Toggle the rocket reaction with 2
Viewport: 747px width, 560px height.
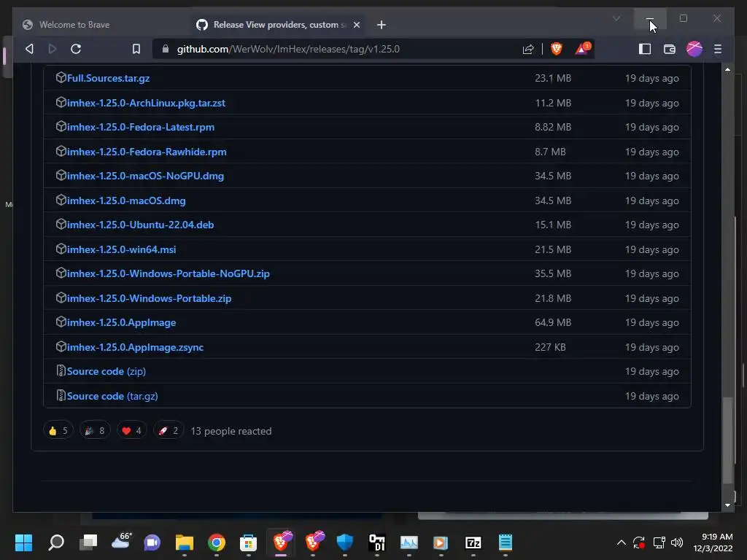(169, 431)
